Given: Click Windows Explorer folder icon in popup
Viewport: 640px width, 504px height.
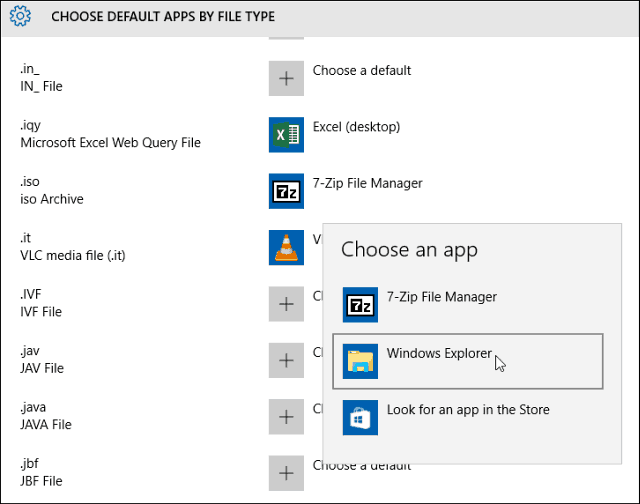Looking at the screenshot, I should (x=360, y=361).
